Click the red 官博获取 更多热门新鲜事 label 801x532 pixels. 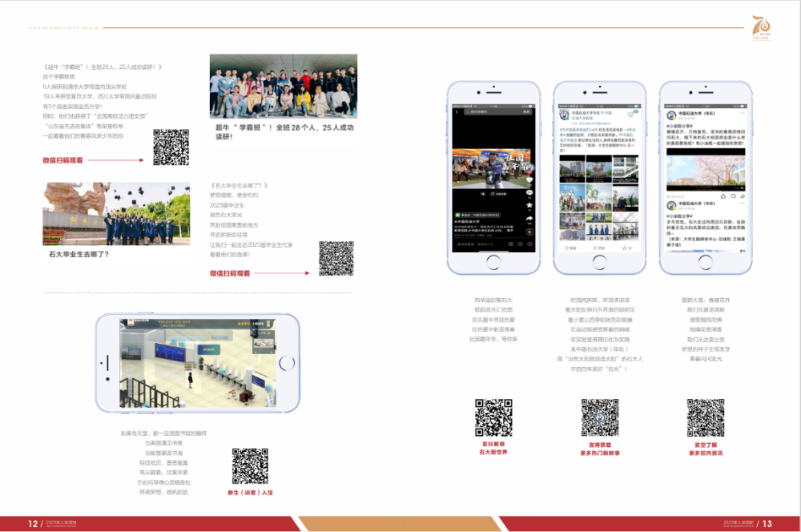[x=600, y=449]
